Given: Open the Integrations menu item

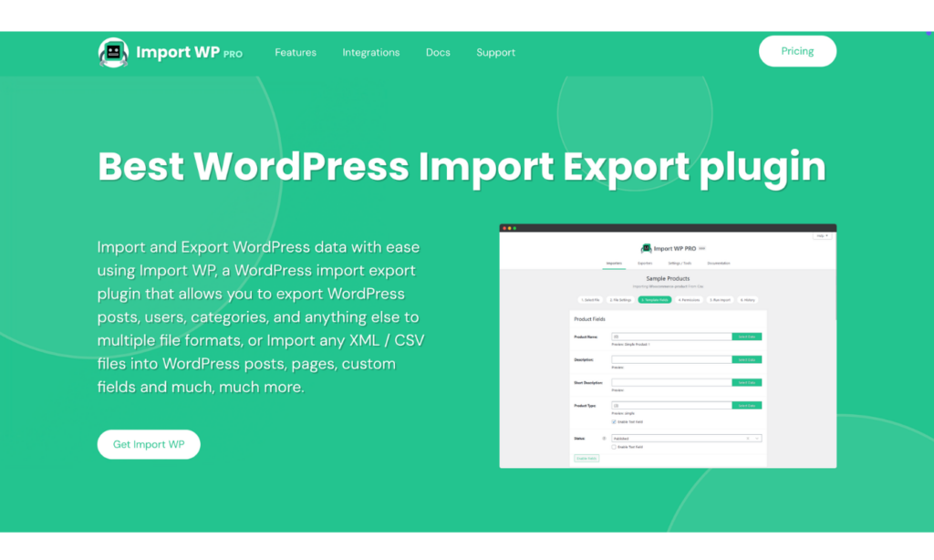Looking at the screenshot, I should tap(371, 52).
